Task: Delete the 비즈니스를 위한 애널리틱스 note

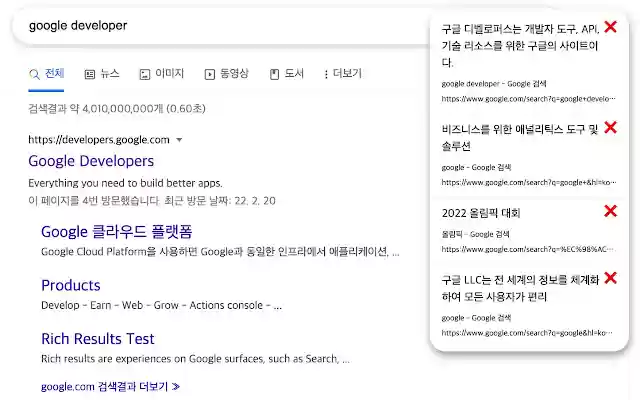Action: coord(610,127)
